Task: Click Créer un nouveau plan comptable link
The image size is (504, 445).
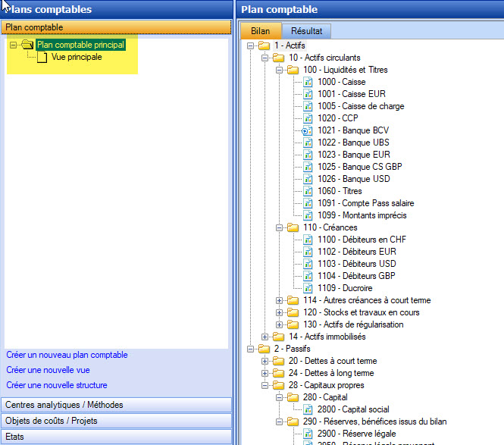Action: (x=67, y=355)
